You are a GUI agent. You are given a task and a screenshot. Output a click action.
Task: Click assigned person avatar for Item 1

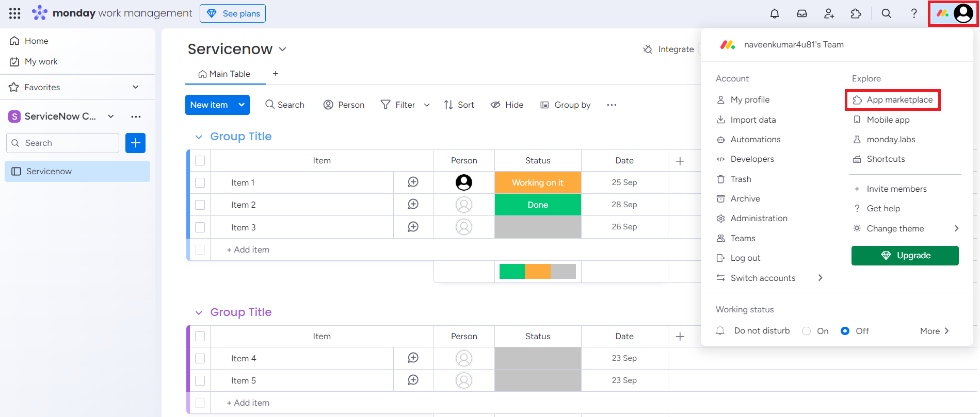pyautogui.click(x=464, y=182)
